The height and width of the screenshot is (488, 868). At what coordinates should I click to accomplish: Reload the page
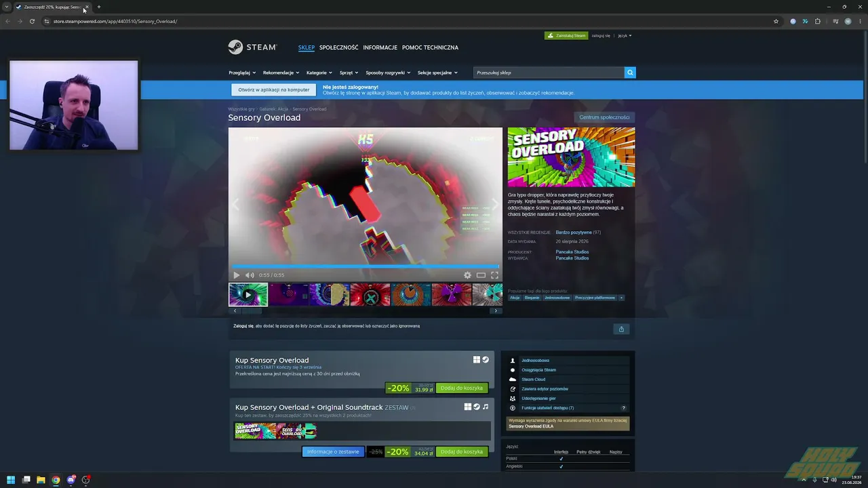click(32, 21)
